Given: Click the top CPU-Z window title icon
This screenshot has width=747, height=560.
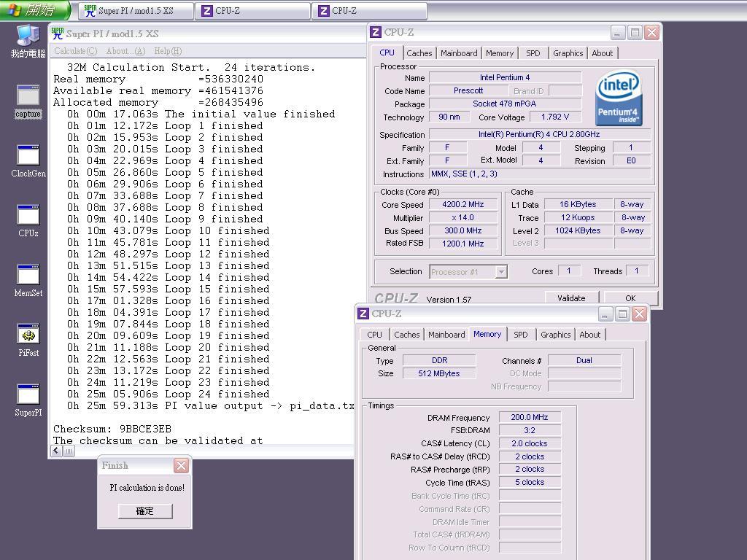Looking at the screenshot, I should coord(376,32).
